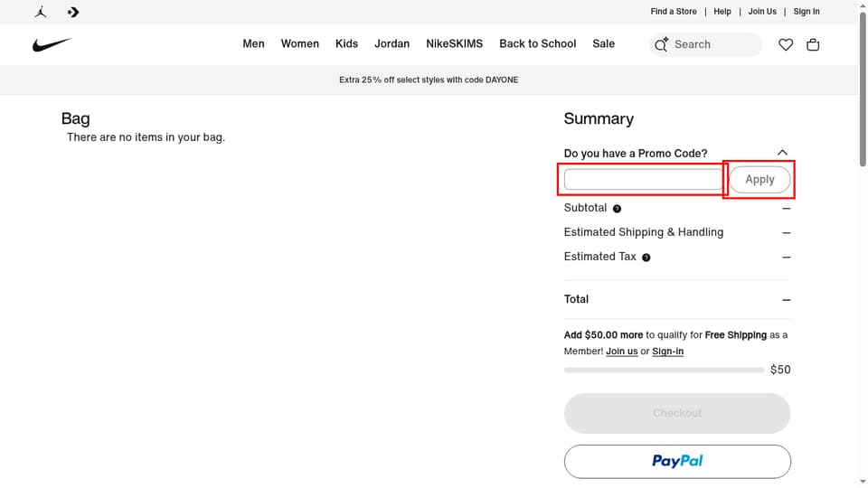868x488 pixels.
Task: Click the Help link
Action: (722, 11)
